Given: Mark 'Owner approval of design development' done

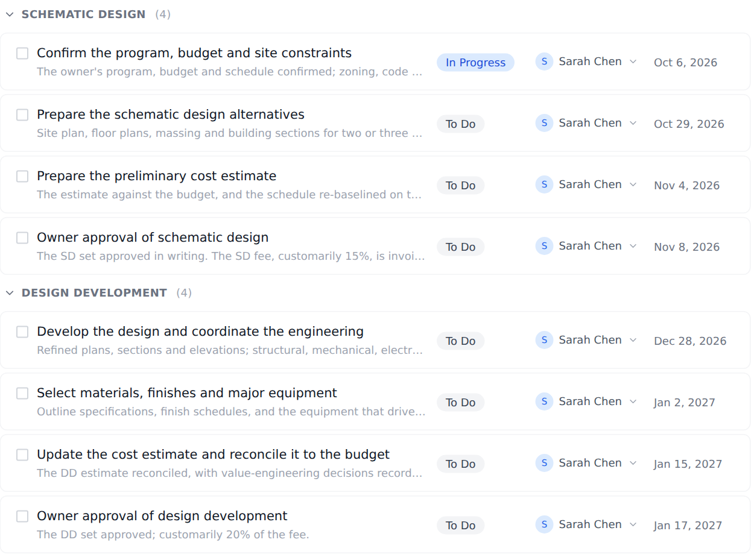Looking at the screenshot, I should (22, 516).
